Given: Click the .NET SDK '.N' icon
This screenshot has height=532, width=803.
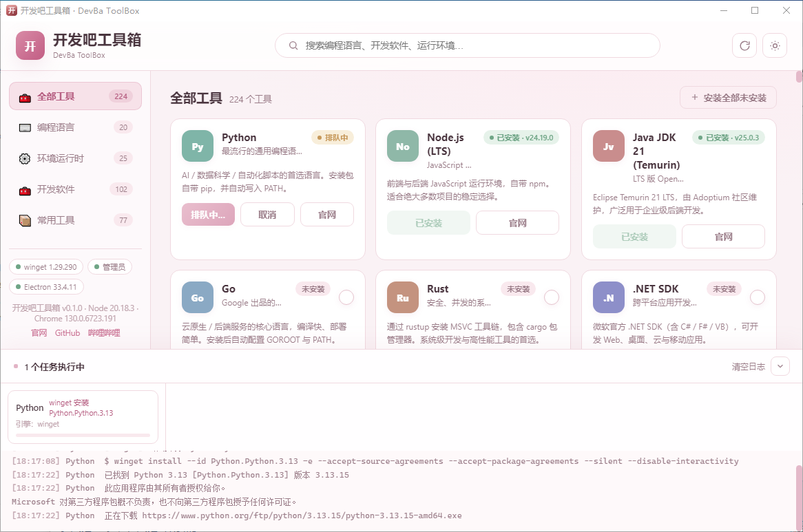Looking at the screenshot, I should pyautogui.click(x=609, y=297).
